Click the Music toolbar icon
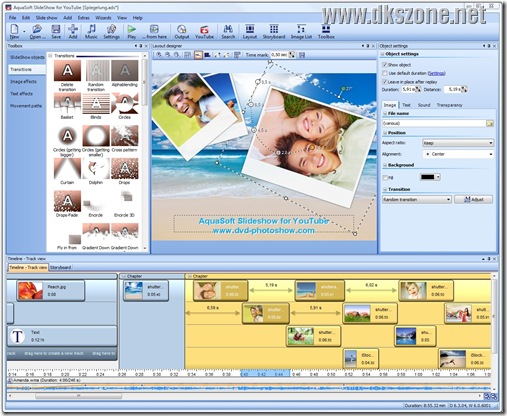 click(91, 31)
